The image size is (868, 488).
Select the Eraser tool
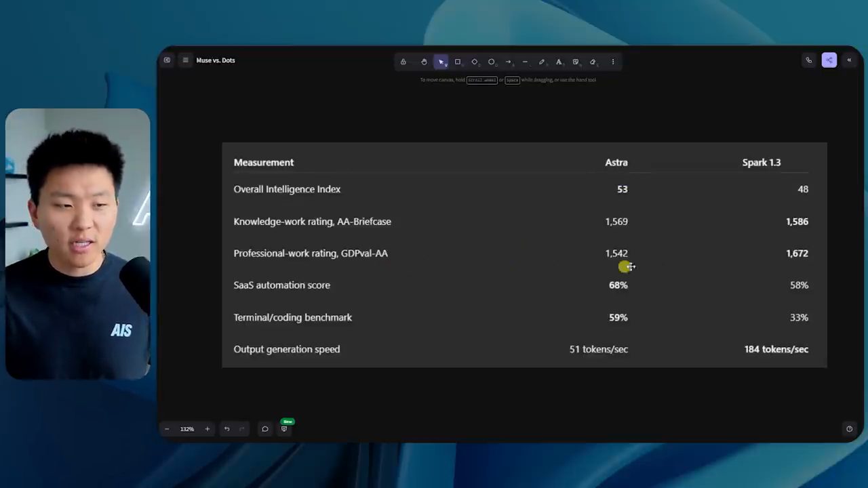click(593, 62)
